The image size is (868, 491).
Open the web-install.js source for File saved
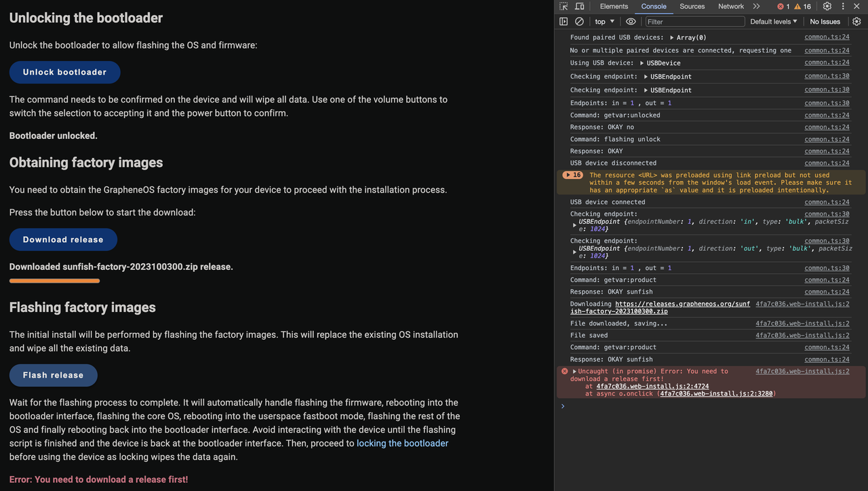tap(802, 335)
